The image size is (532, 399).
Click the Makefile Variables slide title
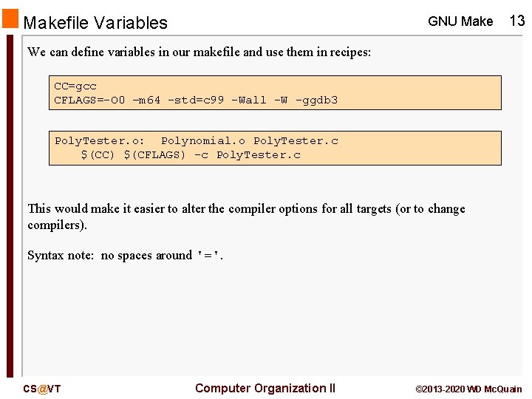coord(95,23)
